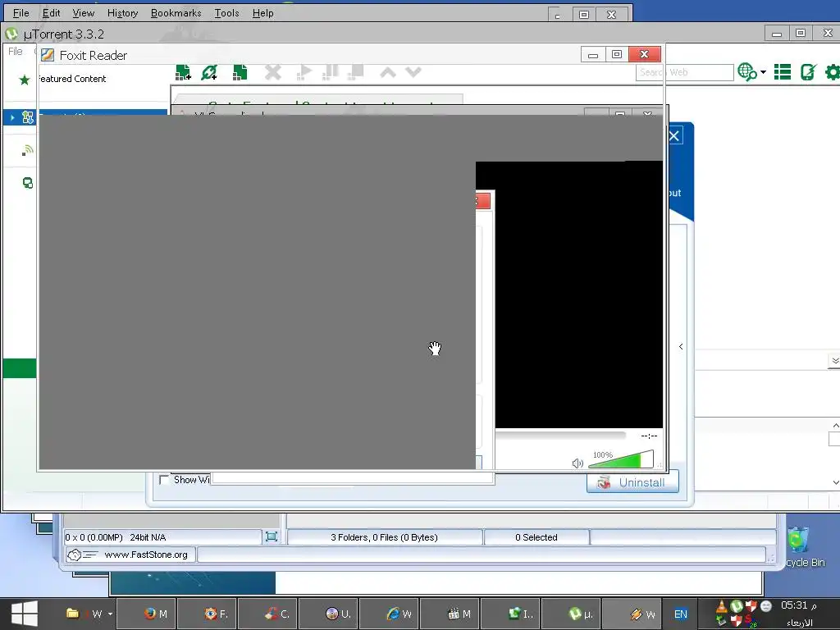Click the left-pointing collapse chevron
Viewport: 840px width, 630px height.
(x=680, y=347)
